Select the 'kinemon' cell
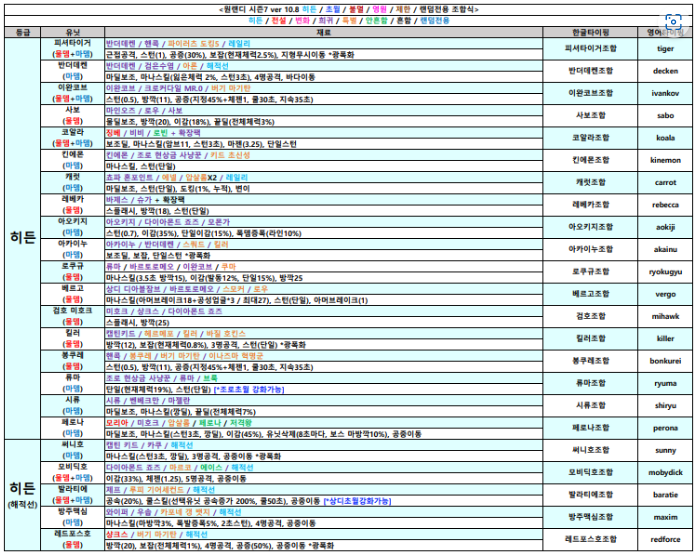697x555 pixels. point(665,160)
